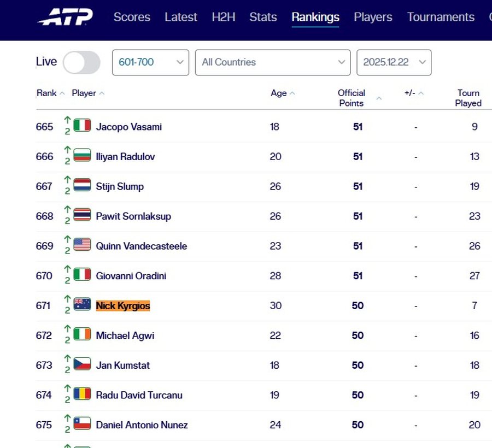Toggle the Live rankings switch

[81, 62]
